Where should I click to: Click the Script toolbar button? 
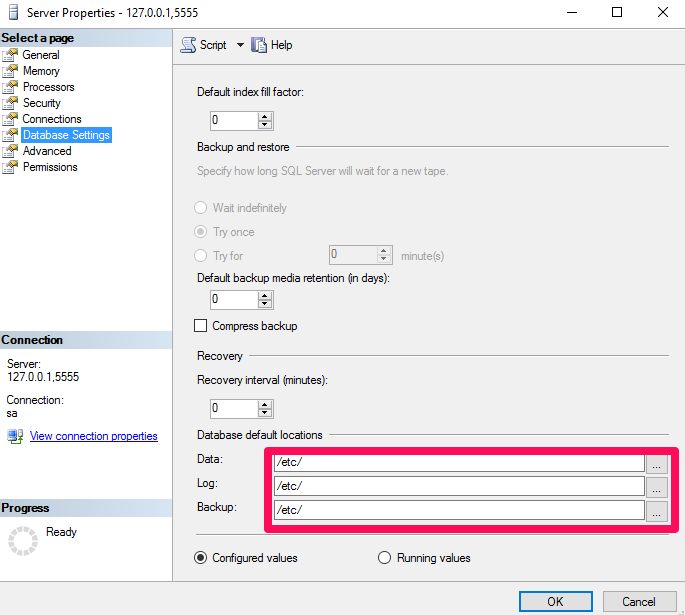tap(204, 45)
